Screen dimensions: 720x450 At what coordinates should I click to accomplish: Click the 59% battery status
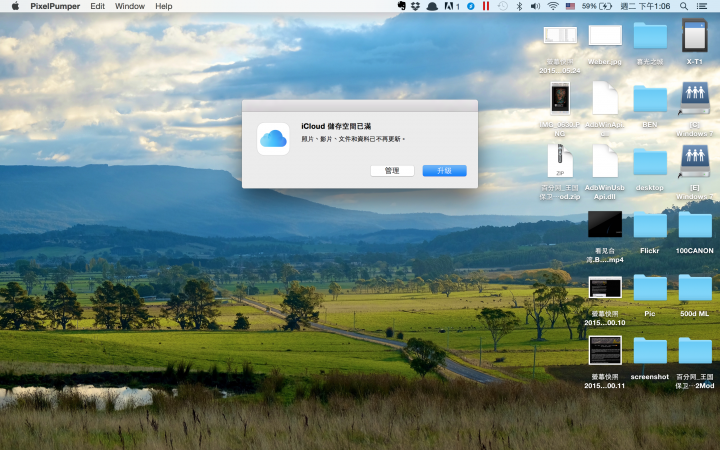pos(596,6)
